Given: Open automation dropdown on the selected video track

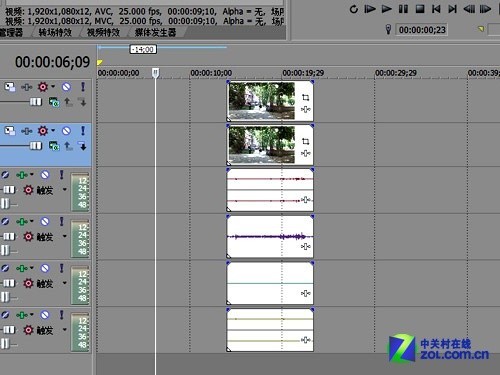Looking at the screenshot, I should [x=53, y=130].
